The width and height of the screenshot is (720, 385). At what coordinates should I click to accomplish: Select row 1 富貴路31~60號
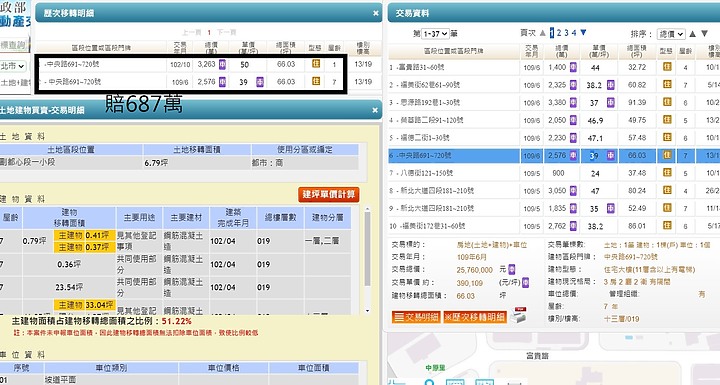coord(554,67)
